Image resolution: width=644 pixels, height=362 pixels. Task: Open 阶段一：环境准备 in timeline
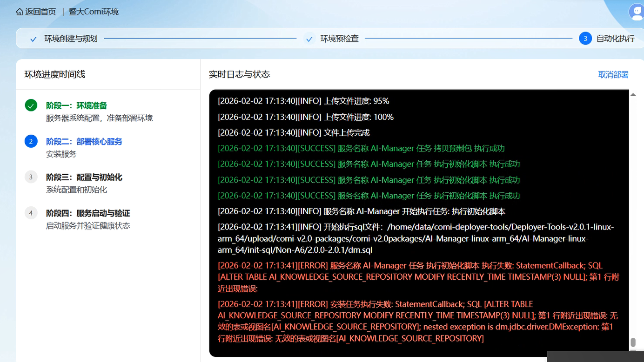[77, 105]
